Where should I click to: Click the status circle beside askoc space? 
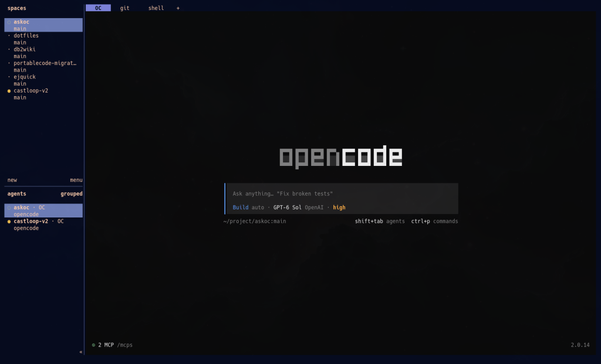point(9,22)
